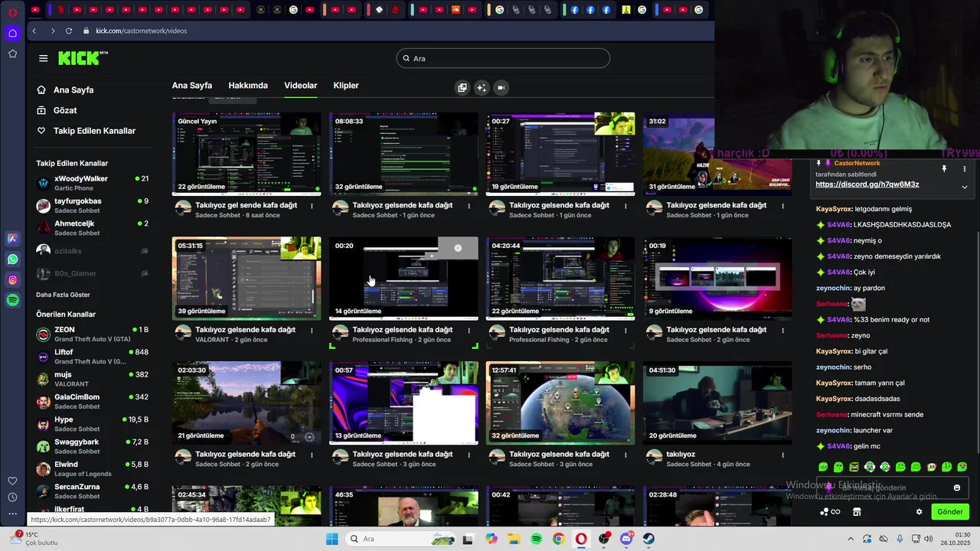Image resolution: width=980 pixels, height=551 pixels.
Task: Click the Windows Start button
Action: click(332, 539)
